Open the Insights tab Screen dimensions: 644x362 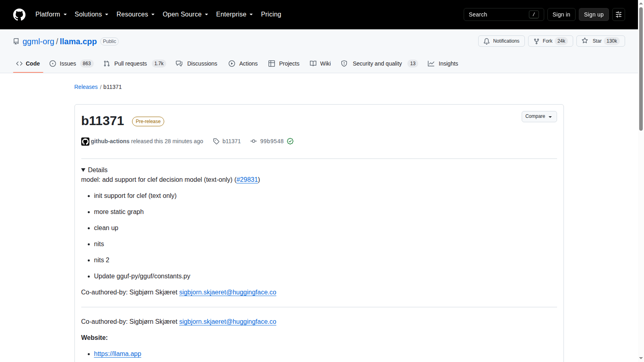point(443,64)
